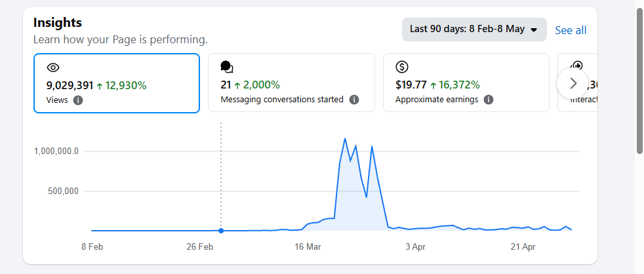
Task: Click the 12,930% views increase indicator
Action: point(121,85)
